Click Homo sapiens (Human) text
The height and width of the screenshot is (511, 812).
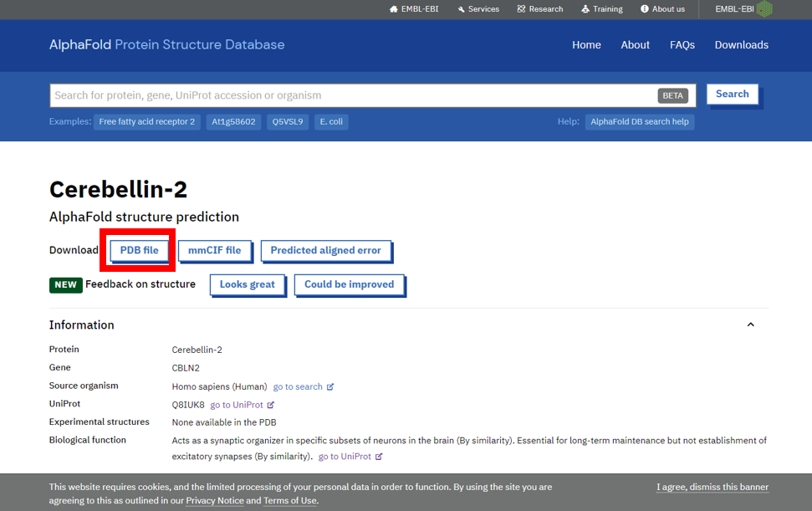(220, 386)
